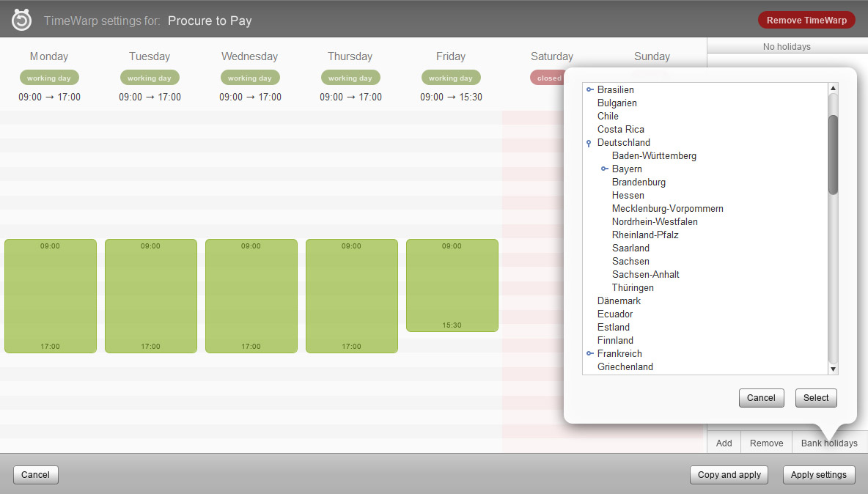Screen dimensions: 868x494
Task: Toggle Monday's working day badge
Action: (49, 77)
